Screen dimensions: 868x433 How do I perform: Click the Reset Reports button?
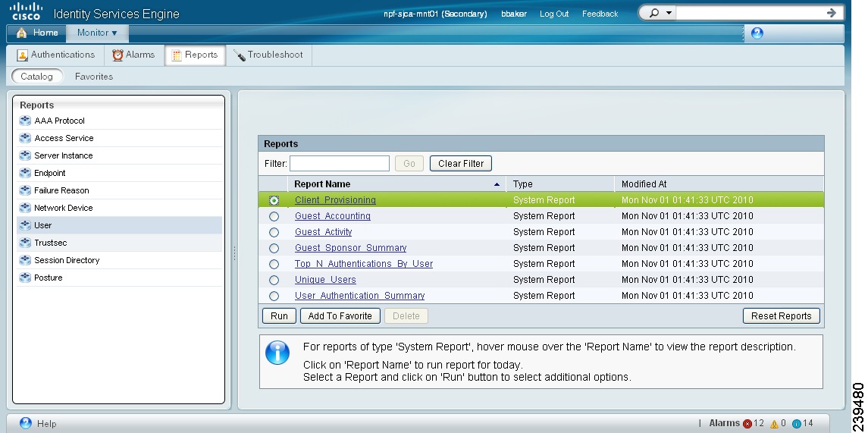pyautogui.click(x=781, y=315)
